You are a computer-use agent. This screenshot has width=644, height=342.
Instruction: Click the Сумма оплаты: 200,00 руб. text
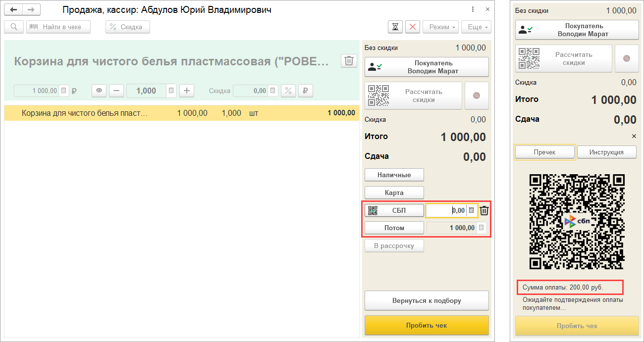(x=563, y=287)
